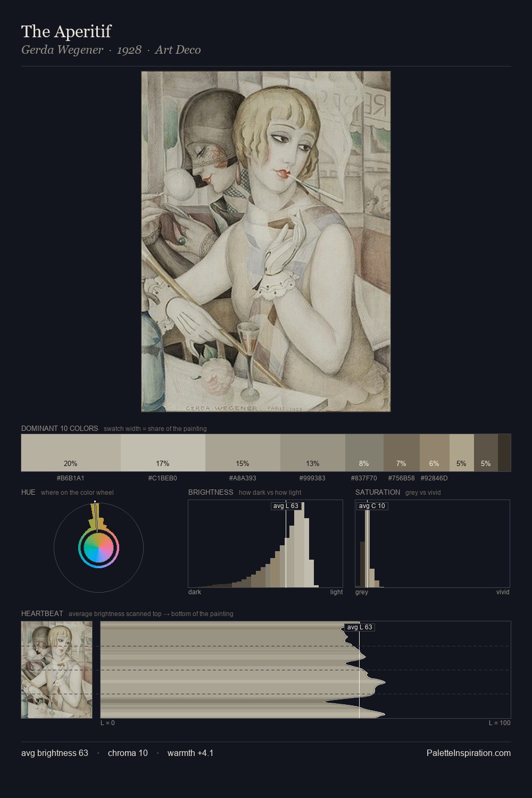The height and width of the screenshot is (798, 532).
Task: Click the darkest unlabeled swatch at palette end
Action: [504, 453]
